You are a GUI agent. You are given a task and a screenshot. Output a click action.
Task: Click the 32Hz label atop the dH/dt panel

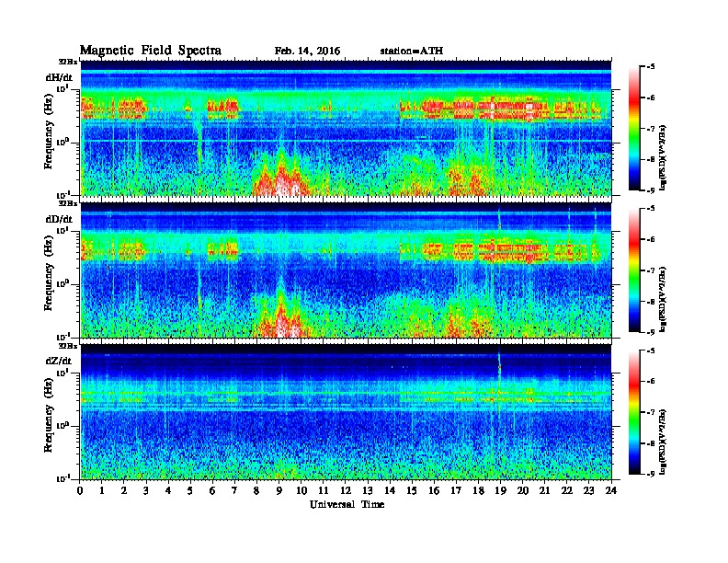click(x=68, y=61)
